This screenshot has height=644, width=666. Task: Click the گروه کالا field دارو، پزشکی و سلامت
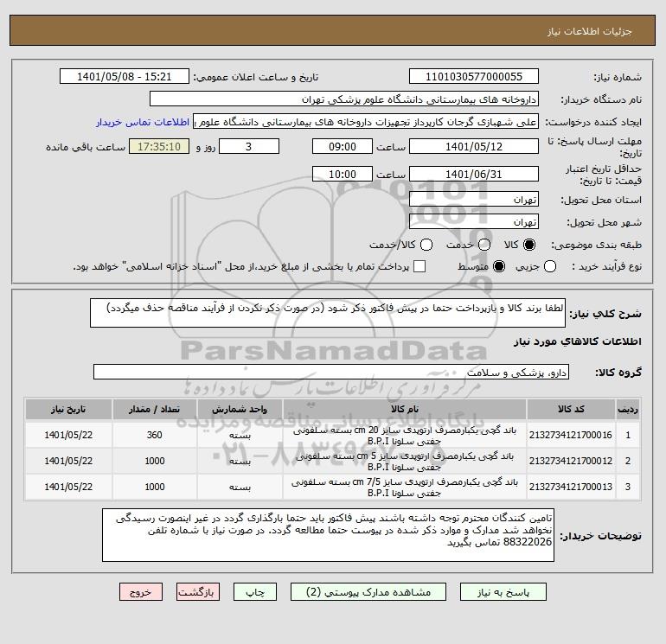331,372
